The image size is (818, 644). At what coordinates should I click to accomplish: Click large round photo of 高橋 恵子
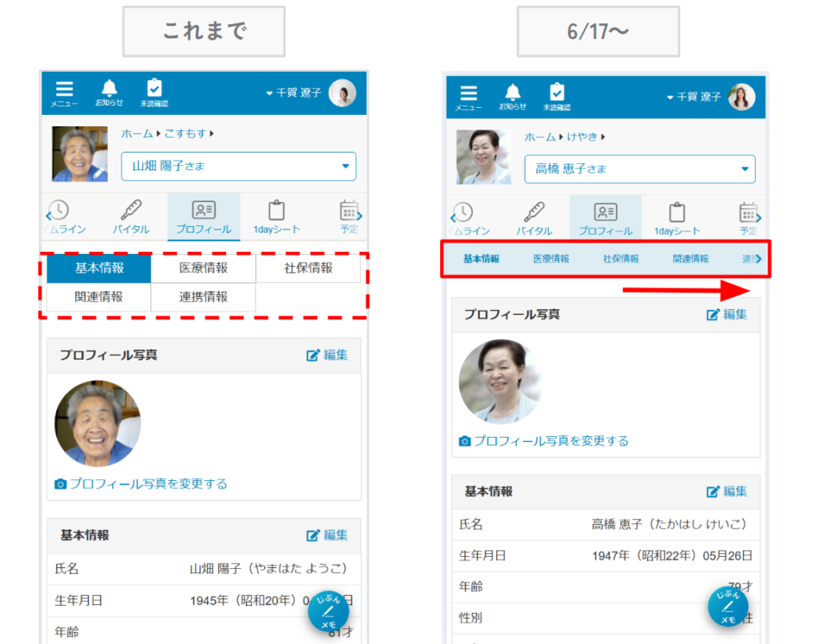501,382
